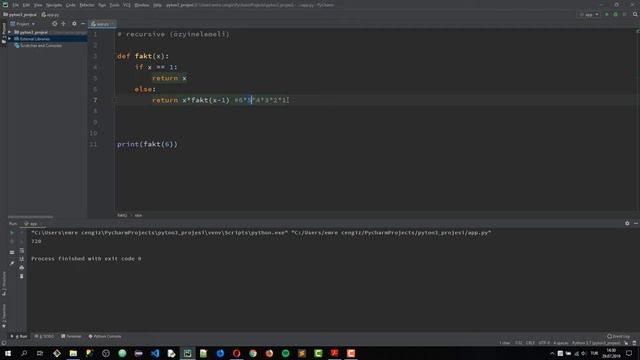This screenshot has height=360, width=640.
Task: Open Run panel settings gear icon
Action: tap(627, 223)
